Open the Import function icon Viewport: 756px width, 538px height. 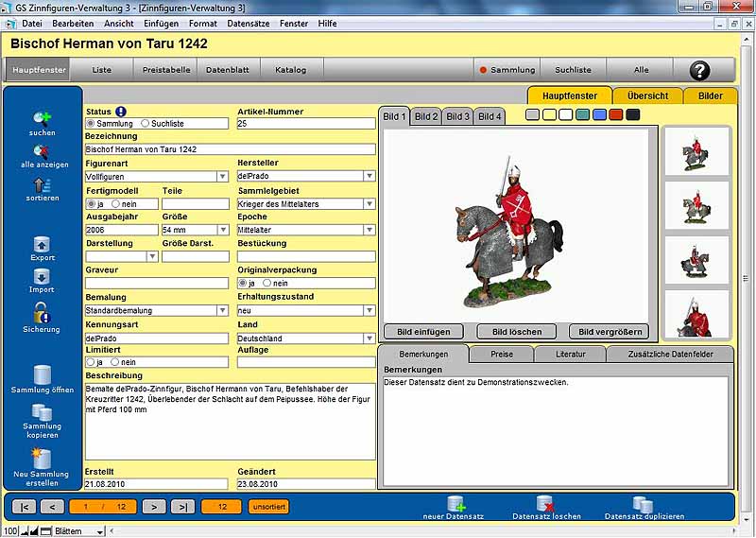point(42,276)
